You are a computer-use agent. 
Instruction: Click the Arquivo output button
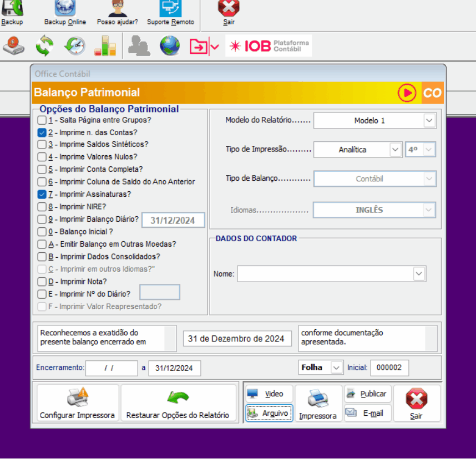(x=269, y=413)
